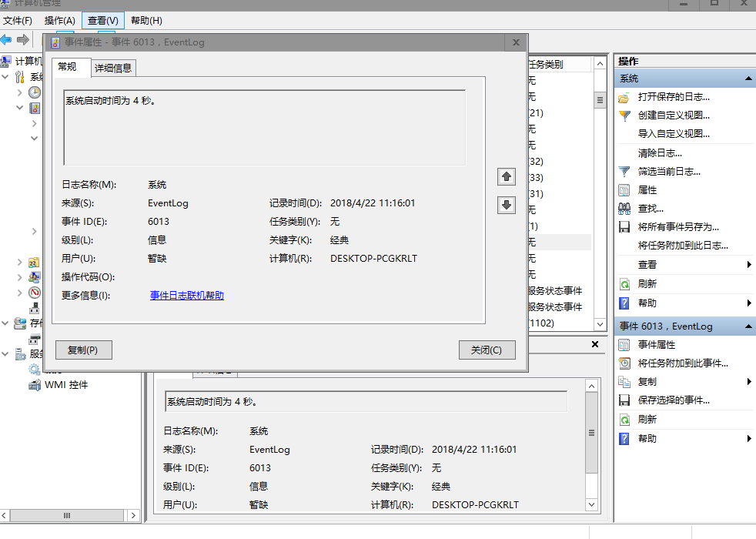Image resolution: width=756 pixels, height=539 pixels.
Task: Collapse the storage tree node
Action: pyautogui.click(x=5, y=323)
